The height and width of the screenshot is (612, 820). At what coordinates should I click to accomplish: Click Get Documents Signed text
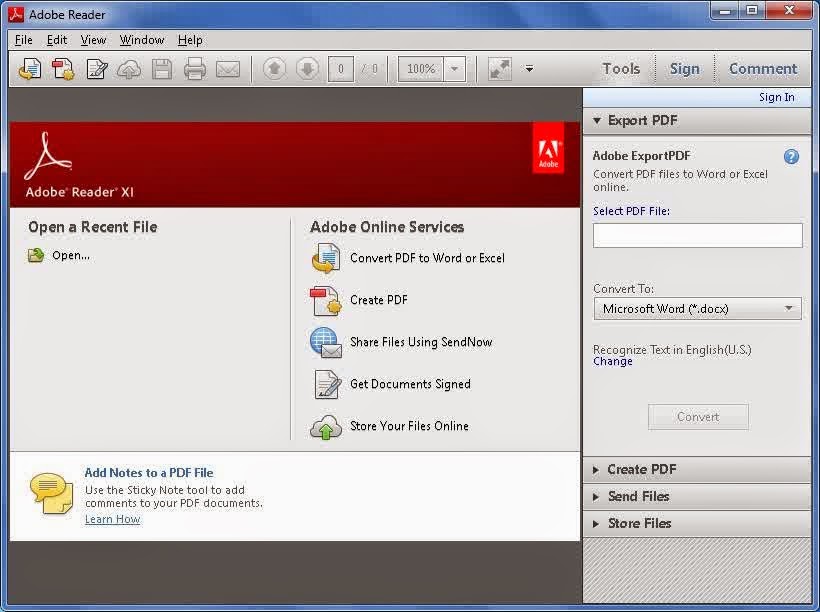pyautogui.click(x=410, y=384)
